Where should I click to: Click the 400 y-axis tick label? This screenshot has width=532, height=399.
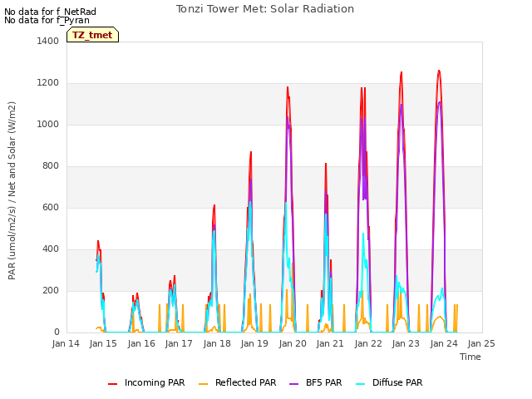coord(51,249)
